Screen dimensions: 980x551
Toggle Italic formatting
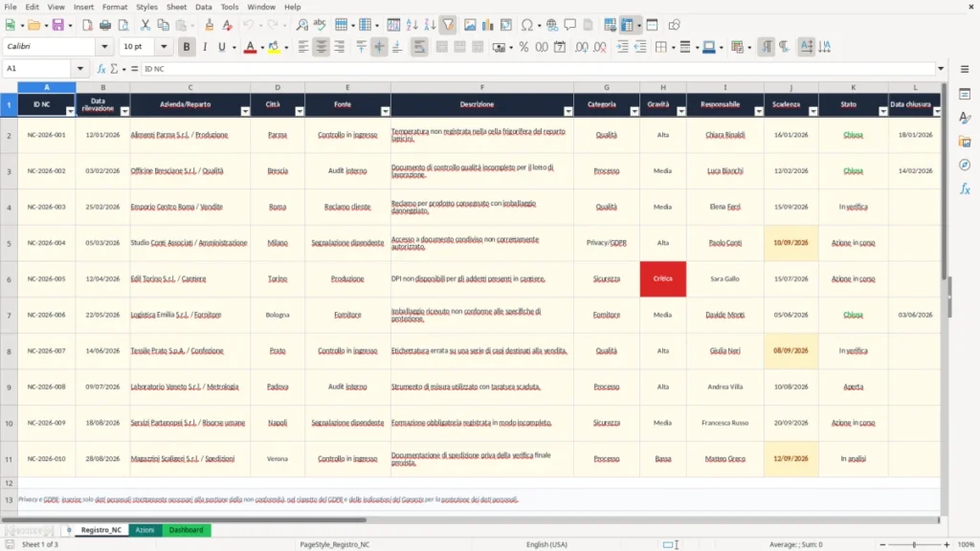(205, 47)
